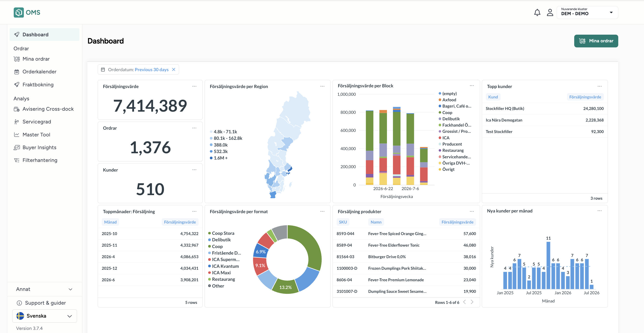Click the OMS logo icon
Screen dimensions: 644x333
pyautogui.click(x=19, y=13)
